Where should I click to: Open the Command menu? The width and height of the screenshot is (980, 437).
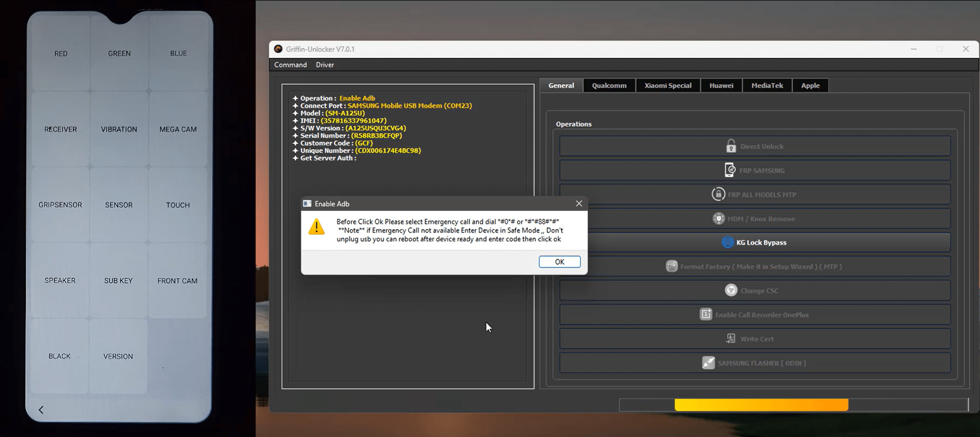coord(290,65)
